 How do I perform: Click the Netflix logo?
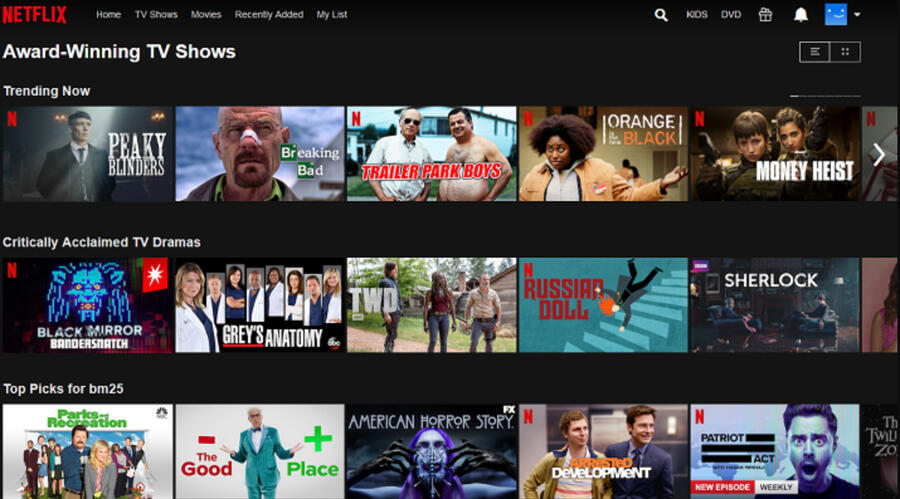coord(35,15)
